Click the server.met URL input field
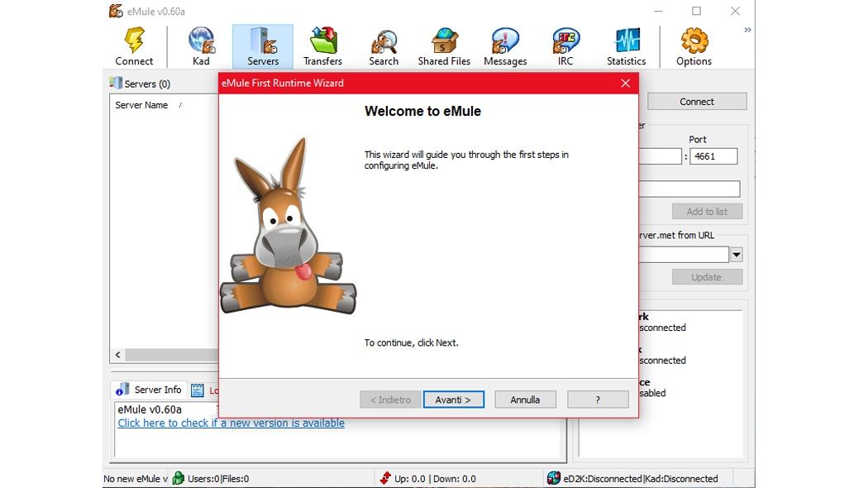 point(684,255)
